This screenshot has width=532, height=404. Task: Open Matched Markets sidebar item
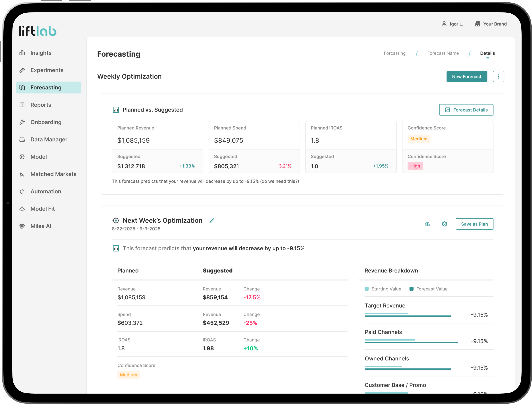click(53, 174)
